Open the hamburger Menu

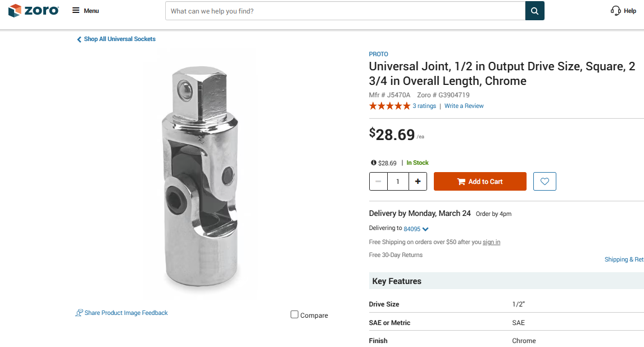point(76,11)
